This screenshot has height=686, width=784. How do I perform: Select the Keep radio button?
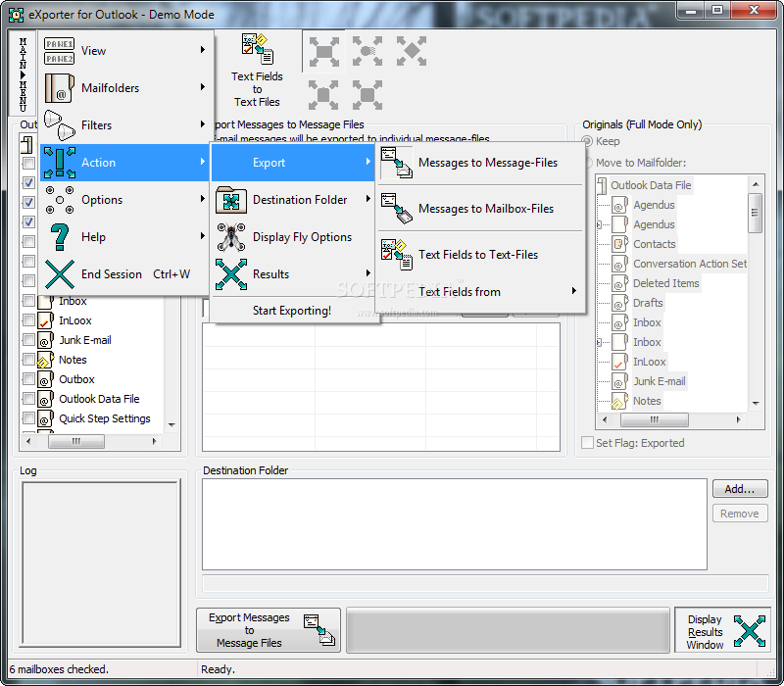(587, 141)
